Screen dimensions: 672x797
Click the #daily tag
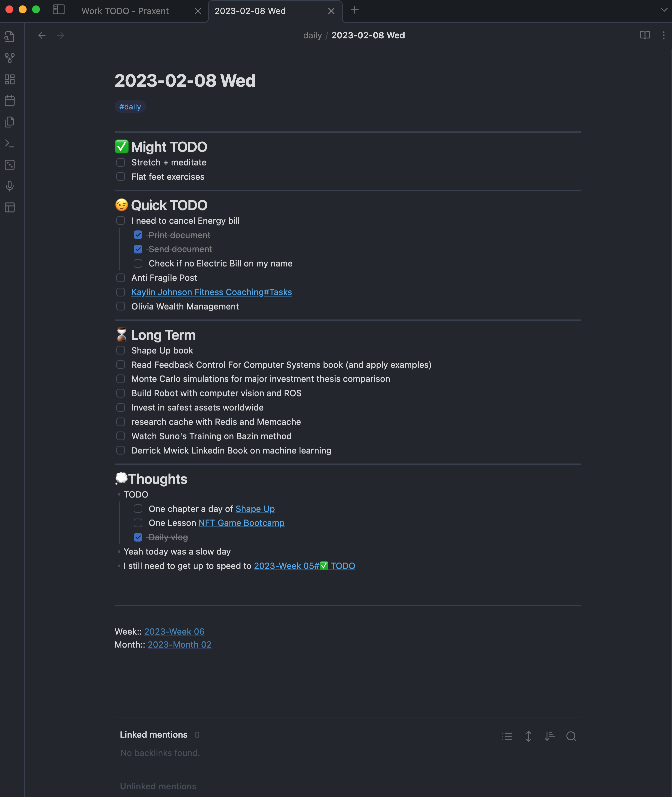point(130,107)
